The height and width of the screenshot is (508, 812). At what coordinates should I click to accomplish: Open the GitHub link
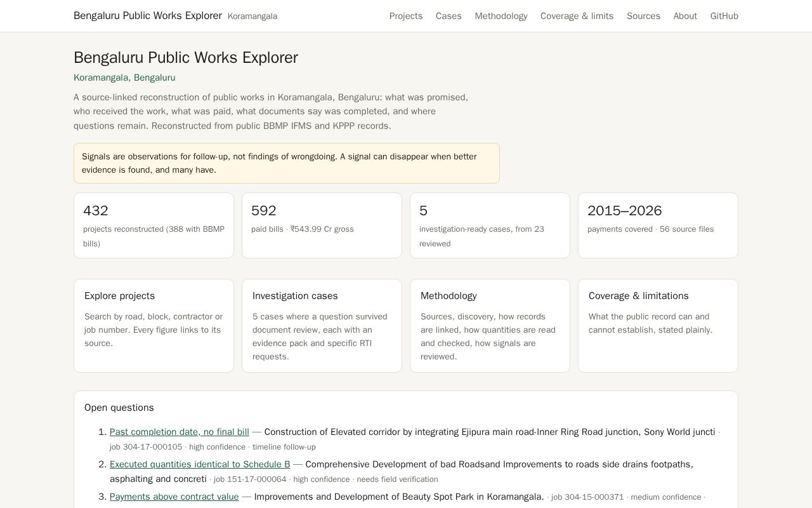click(724, 16)
